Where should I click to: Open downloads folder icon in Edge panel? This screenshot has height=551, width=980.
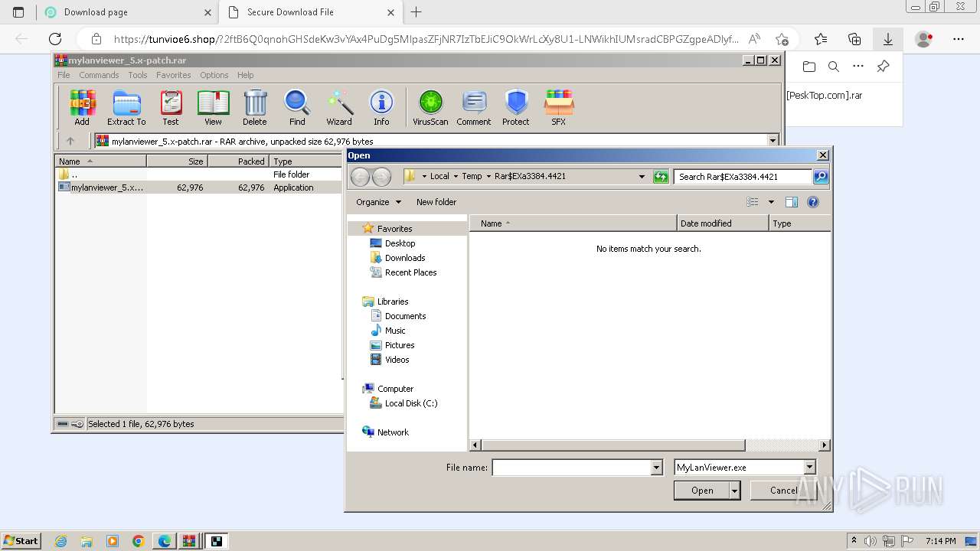[809, 67]
